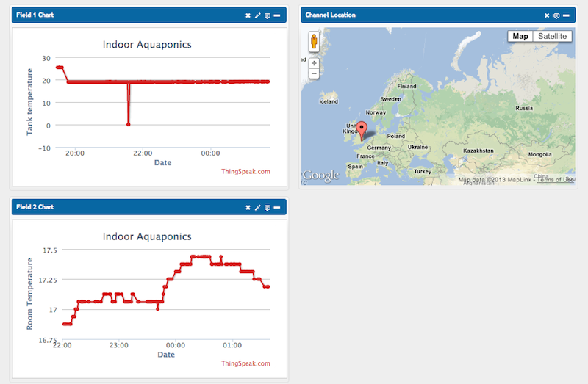588x384 pixels.
Task: Close the Field 1 Chart panel
Action: pyautogui.click(x=248, y=15)
